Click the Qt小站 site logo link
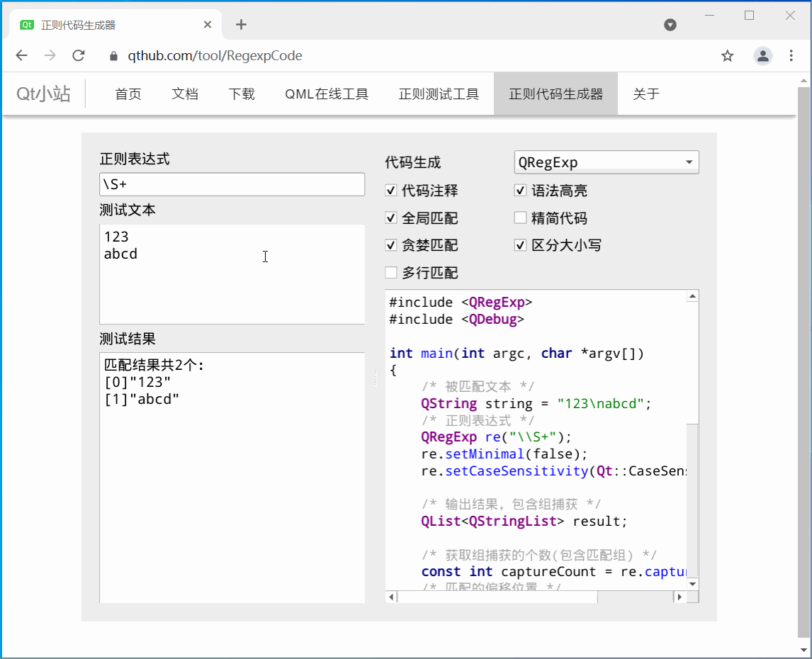812x659 pixels. tap(44, 94)
